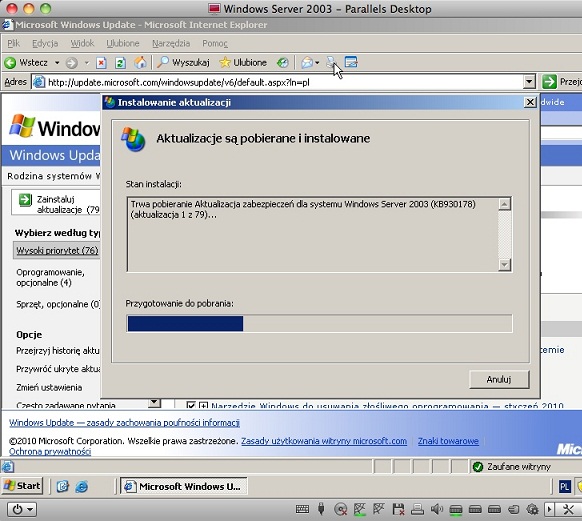The height and width of the screenshot is (521, 582).
Task: Click the history globe icon in toolbar
Action: [x=282, y=63]
